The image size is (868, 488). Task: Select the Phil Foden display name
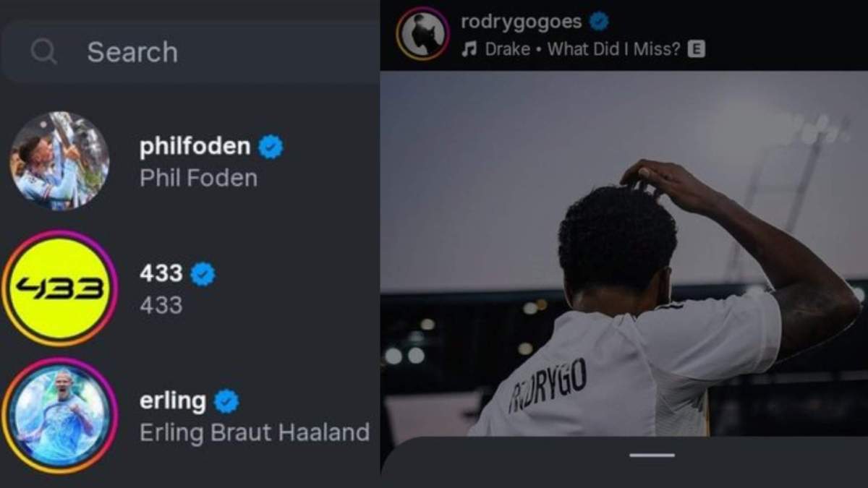click(198, 178)
